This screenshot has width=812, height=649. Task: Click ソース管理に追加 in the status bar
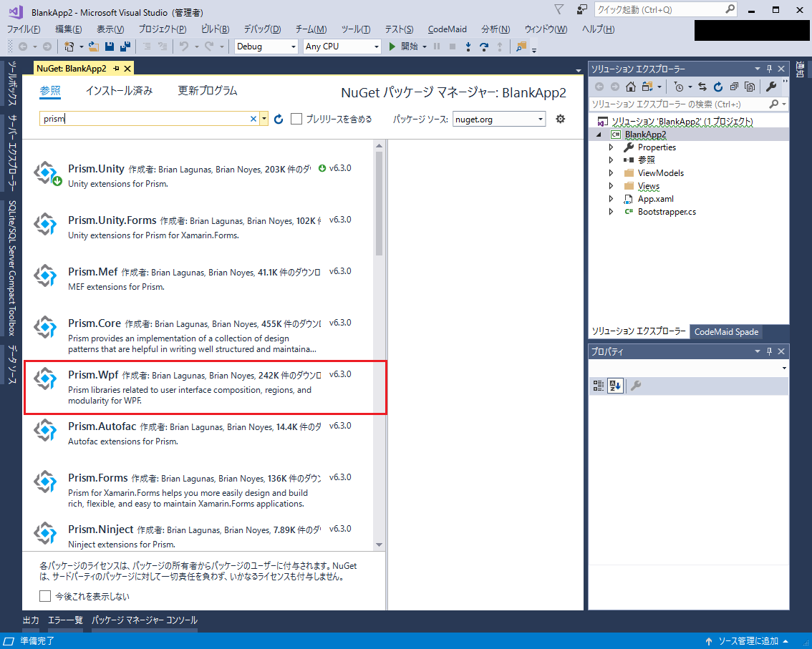(748, 641)
